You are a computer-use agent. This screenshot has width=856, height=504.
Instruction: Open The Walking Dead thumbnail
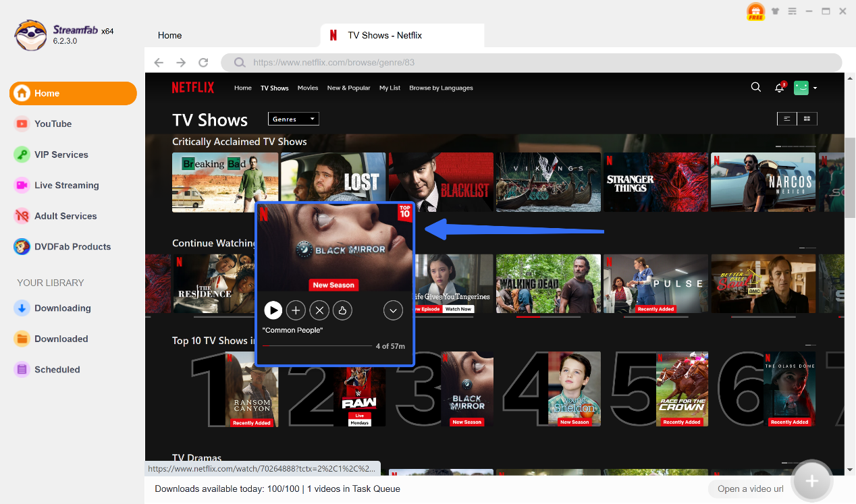point(548,283)
